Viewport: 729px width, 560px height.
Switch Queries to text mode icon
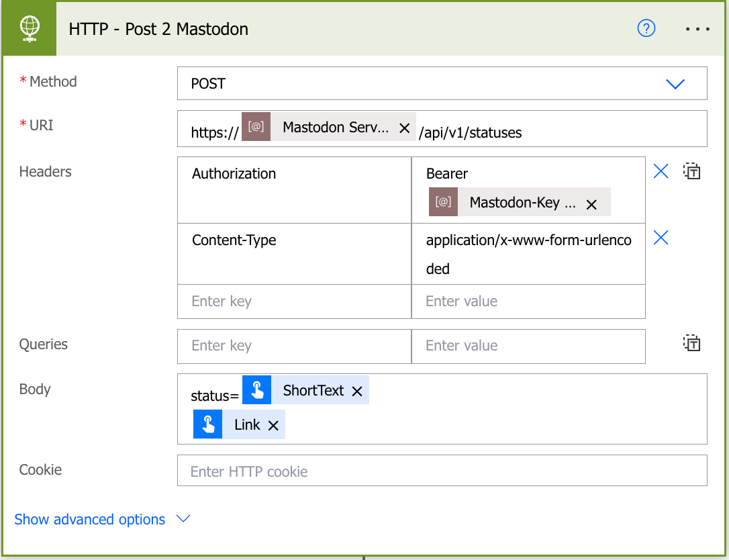coord(692,344)
